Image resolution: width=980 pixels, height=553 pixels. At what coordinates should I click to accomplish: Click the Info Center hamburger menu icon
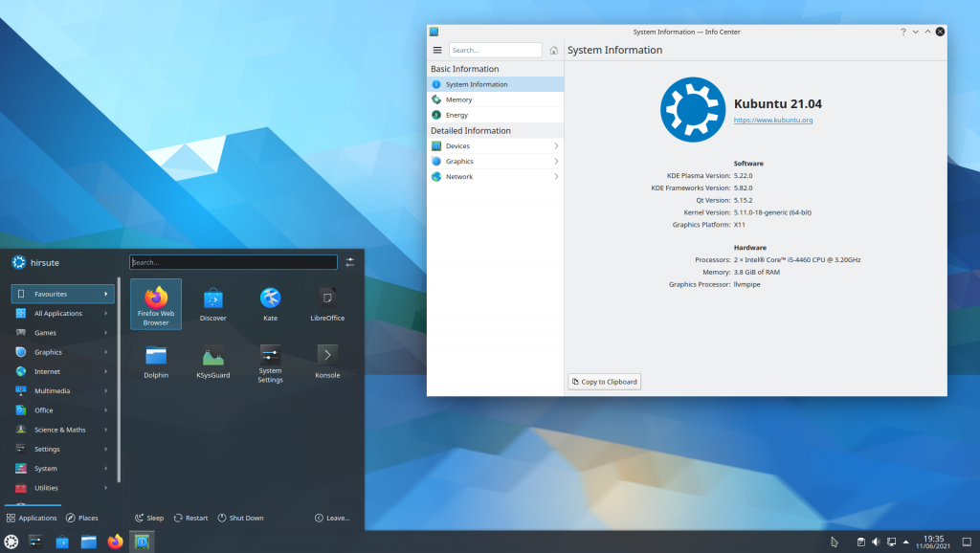[x=437, y=50]
